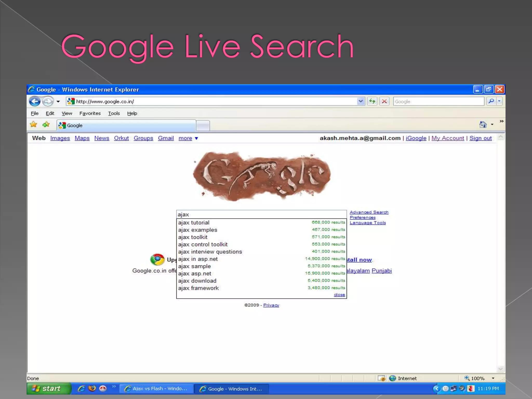This screenshot has height=399, width=532.
Task: Click the Home page icon
Action: pyautogui.click(x=483, y=125)
